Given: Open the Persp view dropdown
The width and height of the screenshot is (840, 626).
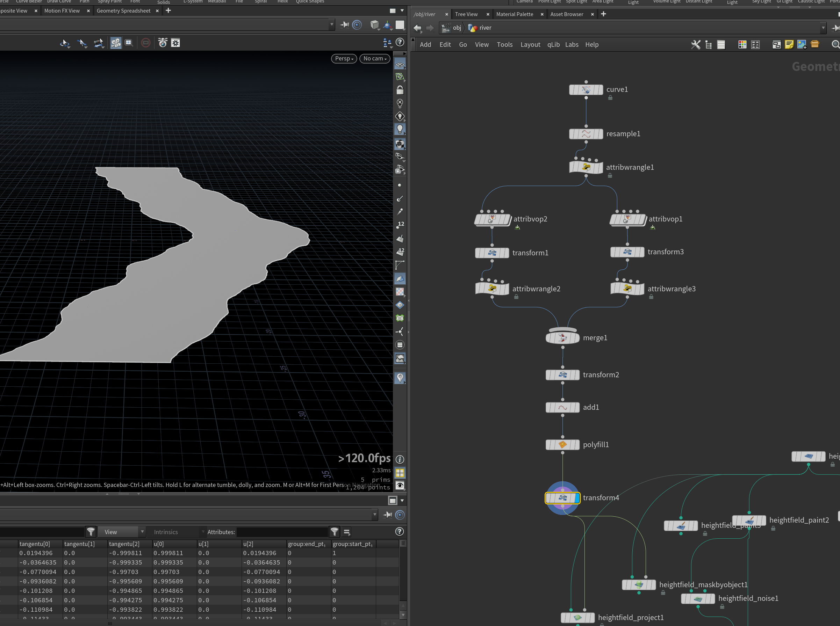Looking at the screenshot, I should 344,58.
